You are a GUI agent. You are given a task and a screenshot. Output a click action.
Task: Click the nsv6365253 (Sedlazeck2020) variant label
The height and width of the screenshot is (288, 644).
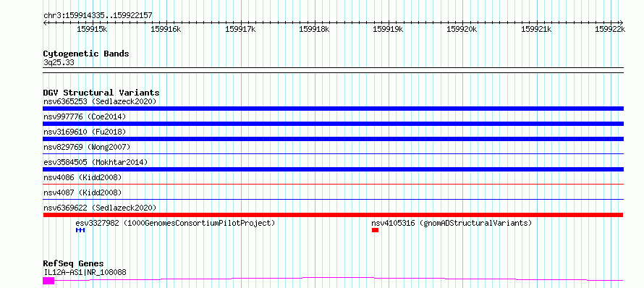(100, 101)
